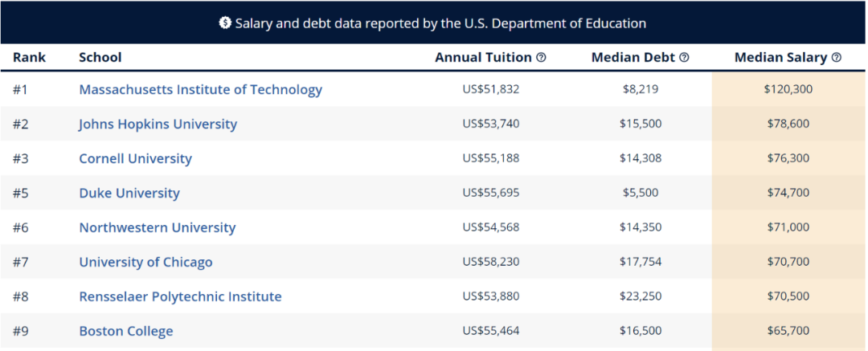Viewport: 868px width, 351px height.
Task: Click the School column header
Action: pos(100,58)
